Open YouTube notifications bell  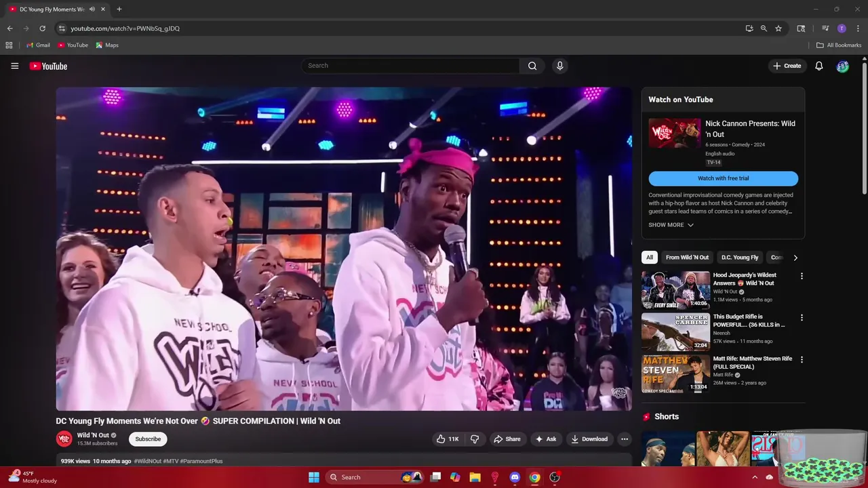[x=818, y=66]
